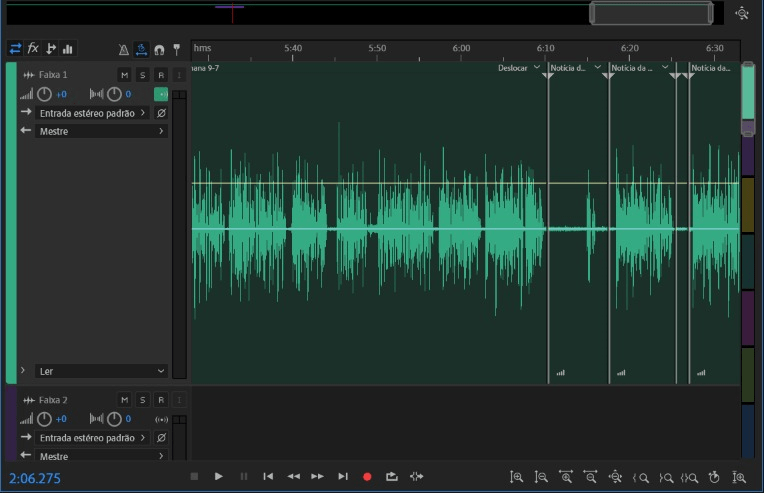Open Faixa 1 input Entrada estéreo padrão dropdown
Viewport: 764px width, 493px height.
point(93,113)
